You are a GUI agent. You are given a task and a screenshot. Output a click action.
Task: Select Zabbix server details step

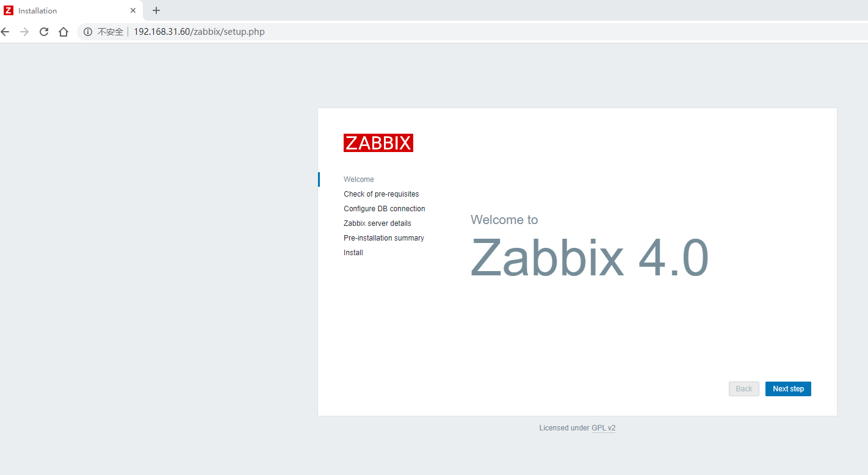(x=377, y=223)
